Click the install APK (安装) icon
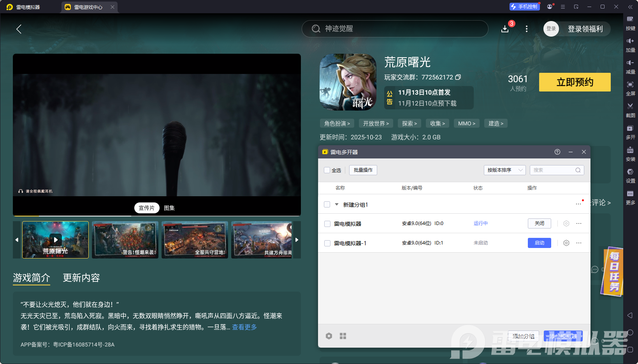Screen dimensions: 638x364 (630, 150)
